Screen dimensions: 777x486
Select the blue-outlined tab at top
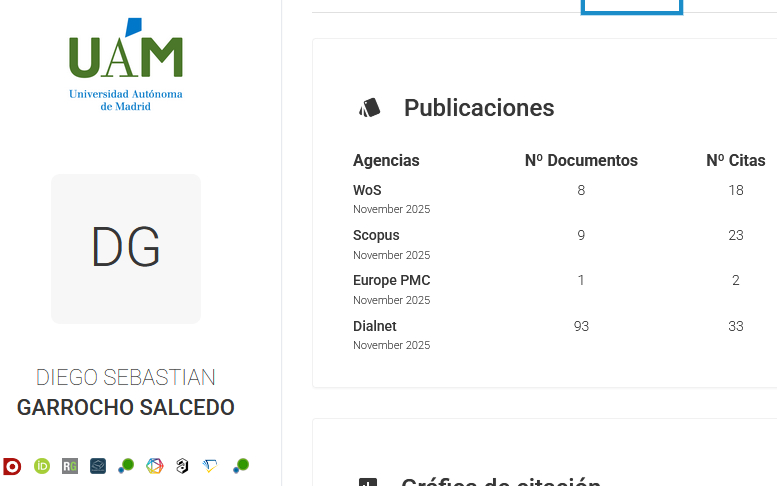click(x=632, y=7)
